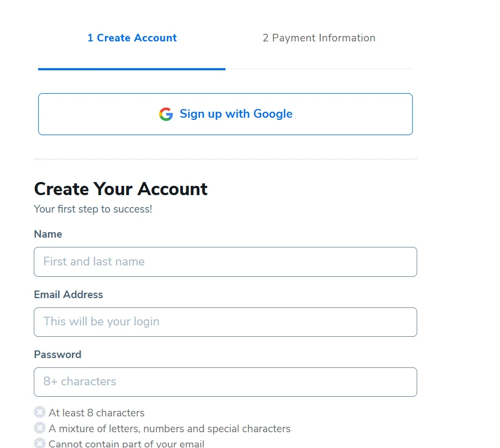Click the "Your first step to success!" subtitle
Screen dimensions: 500x448
(x=93, y=209)
